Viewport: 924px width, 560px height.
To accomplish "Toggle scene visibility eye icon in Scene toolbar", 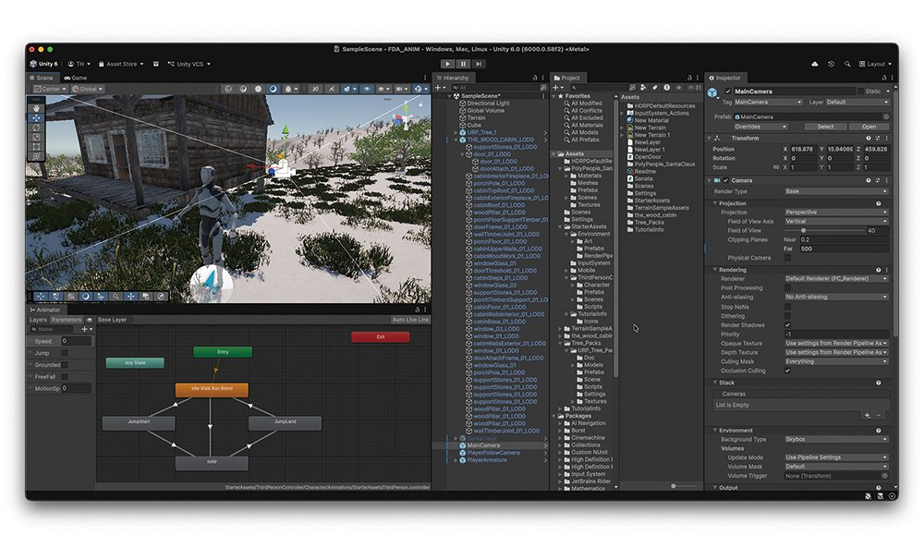I will 367,89.
